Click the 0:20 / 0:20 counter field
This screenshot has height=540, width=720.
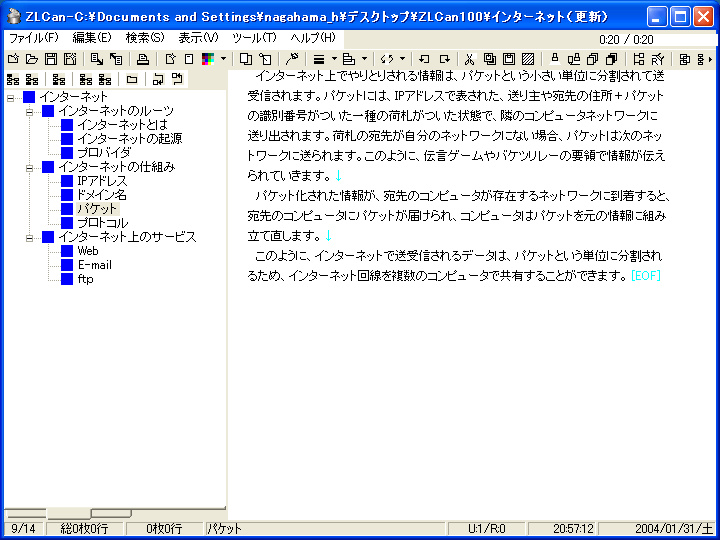pyautogui.click(x=656, y=39)
